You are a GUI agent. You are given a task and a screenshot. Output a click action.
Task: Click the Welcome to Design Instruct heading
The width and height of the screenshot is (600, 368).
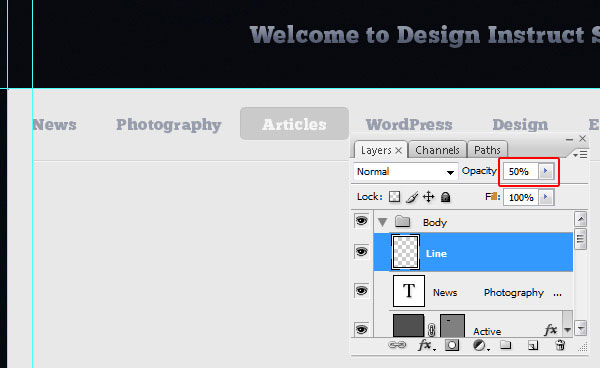pyautogui.click(x=424, y=36)
